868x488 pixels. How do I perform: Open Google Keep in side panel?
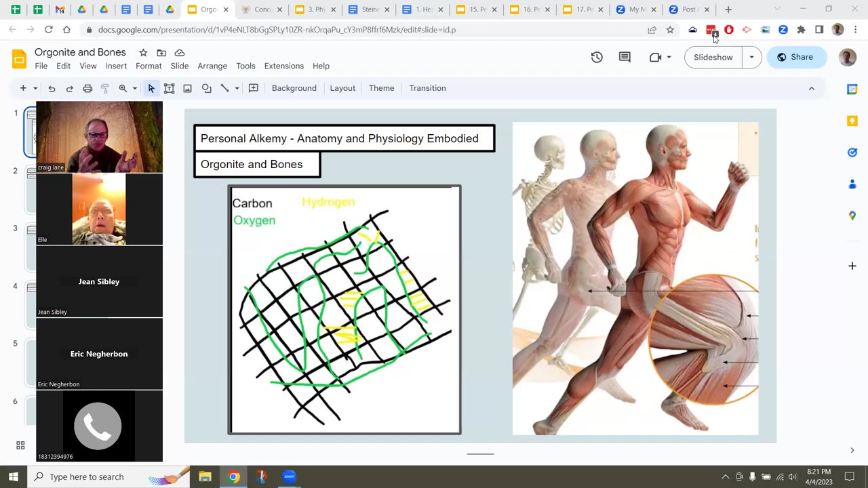click(x=852, y=121)
